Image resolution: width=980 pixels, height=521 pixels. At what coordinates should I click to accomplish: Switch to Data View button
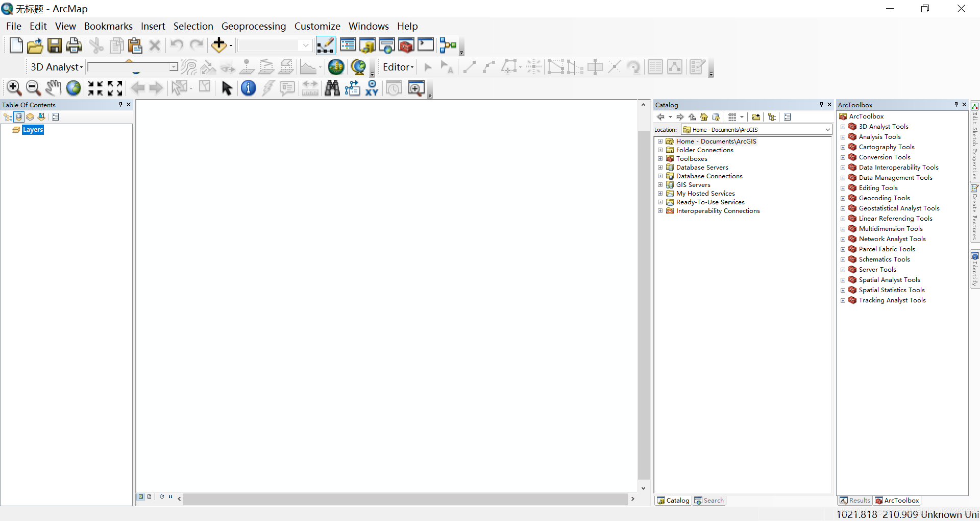point(141,496)
